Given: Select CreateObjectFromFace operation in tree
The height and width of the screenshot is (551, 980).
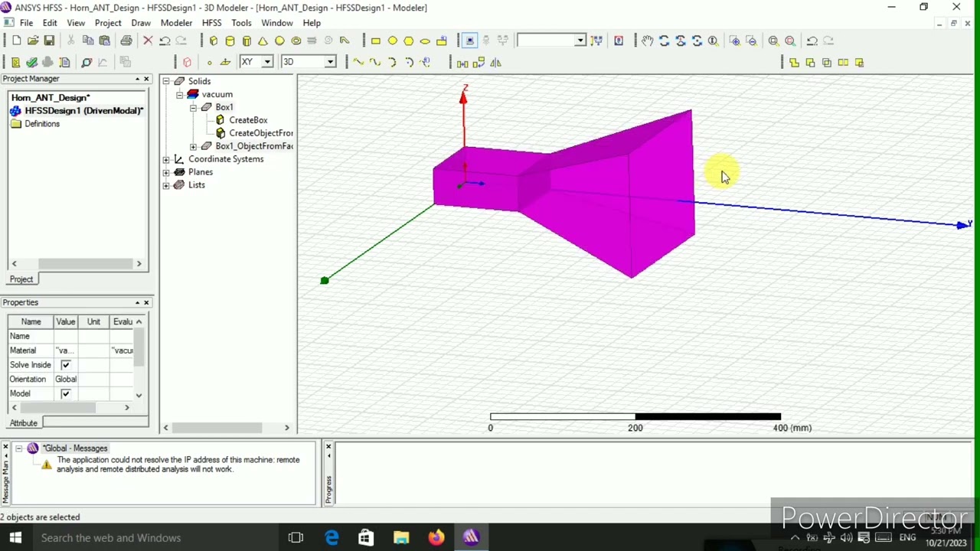Looking at the screenshot, I should tap(260, 133).
